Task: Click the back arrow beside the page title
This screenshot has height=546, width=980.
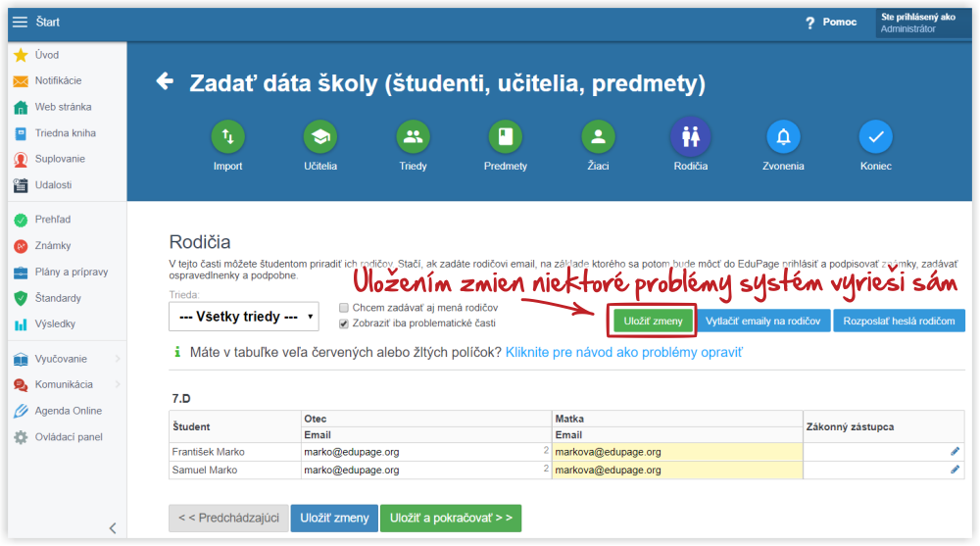Action: [x=165, y=81]
